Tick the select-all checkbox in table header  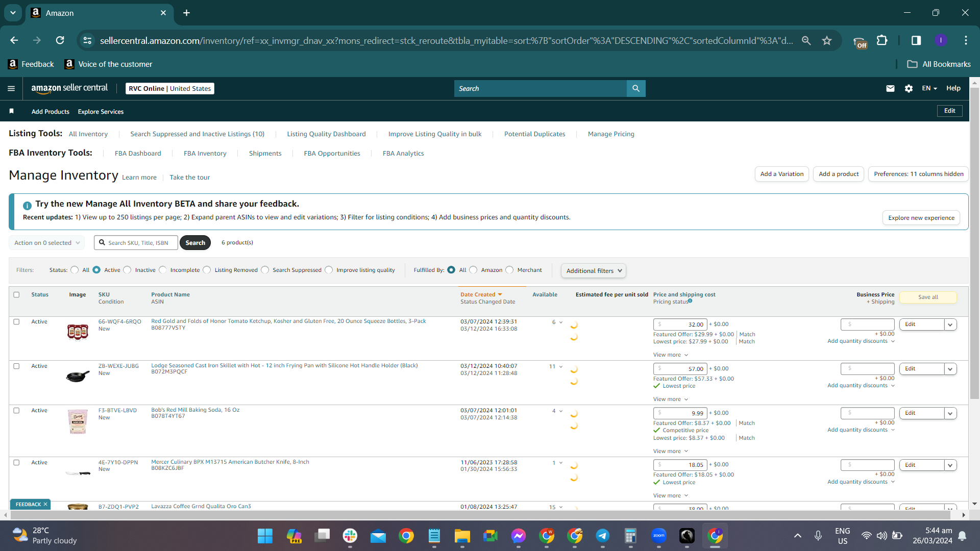[x=16, y=294]
